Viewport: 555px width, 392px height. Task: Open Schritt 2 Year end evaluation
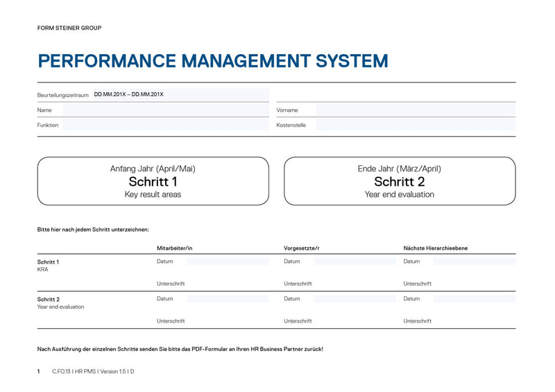(x=400, y=181)
